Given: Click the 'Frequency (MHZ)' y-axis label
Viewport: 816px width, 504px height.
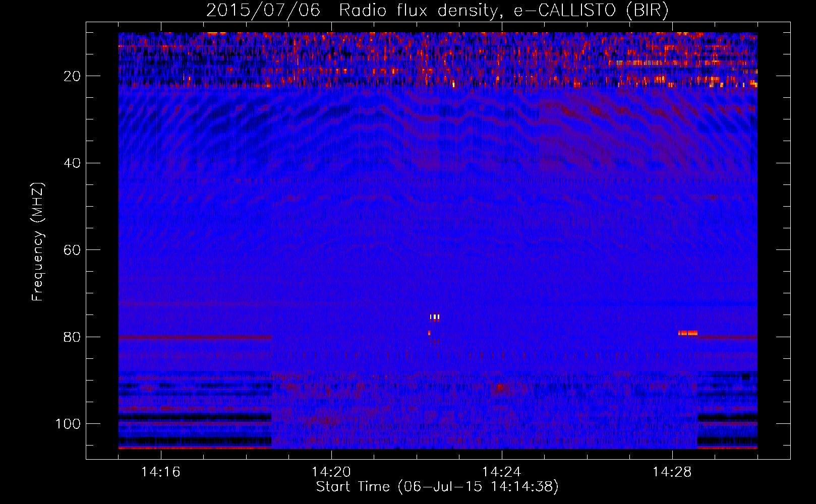Looking at the screenshot, I should pyautogui.click(x=38, y=242).
